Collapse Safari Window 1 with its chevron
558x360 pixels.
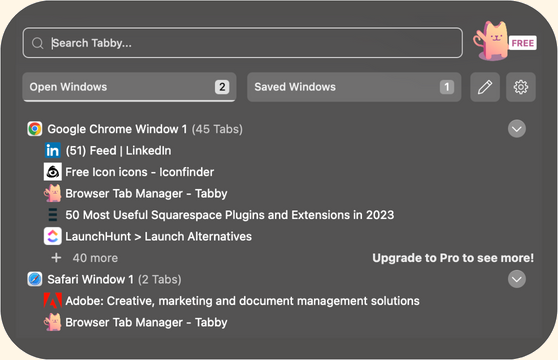[x=517, y=279]
